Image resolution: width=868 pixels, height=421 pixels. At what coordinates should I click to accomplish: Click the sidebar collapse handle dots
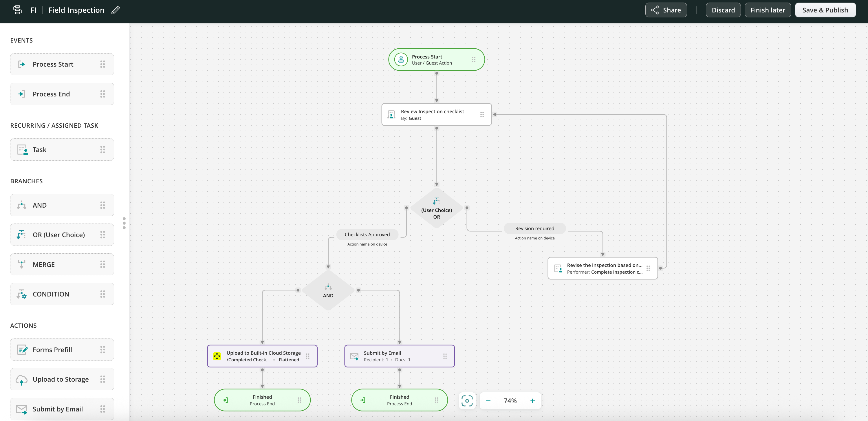tap(124, 223)
